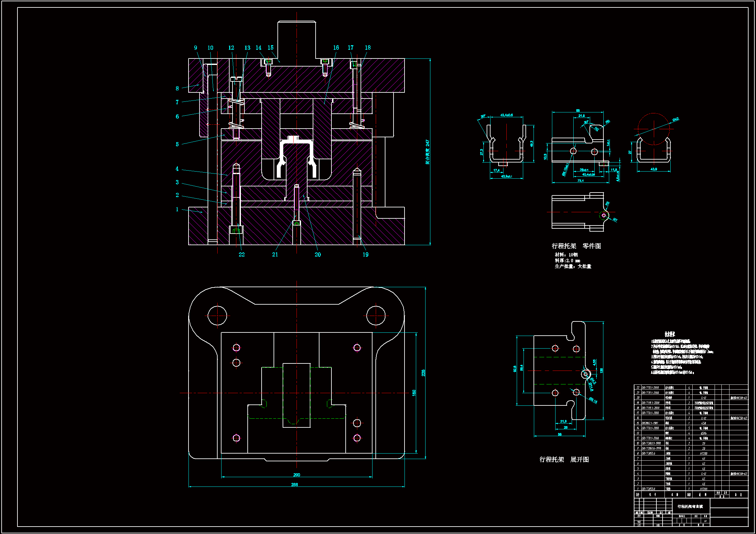The height and width of the screenshot is (534, 756).
Task: Click the 行程托架 零件图 title text
Action: pyautogui.click(x=576, y=246)
